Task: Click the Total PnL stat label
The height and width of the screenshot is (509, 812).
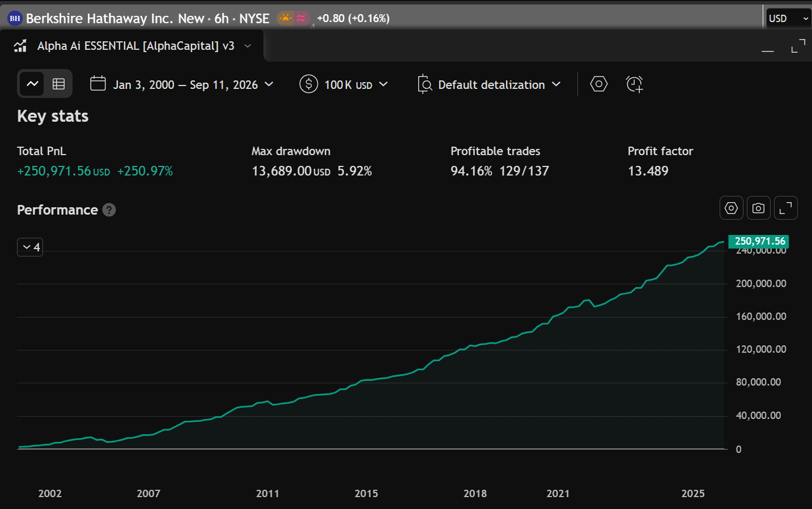Action: [x=41, y=151]
